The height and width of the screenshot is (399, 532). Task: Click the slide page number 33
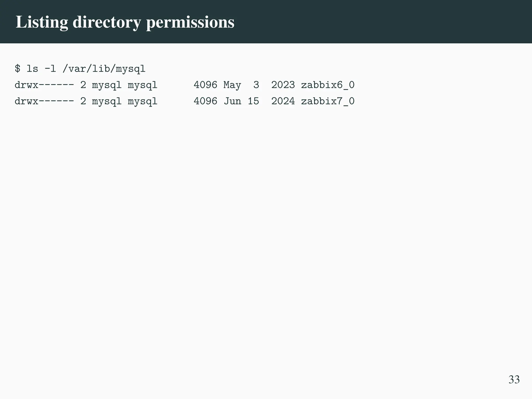[514, 380]
